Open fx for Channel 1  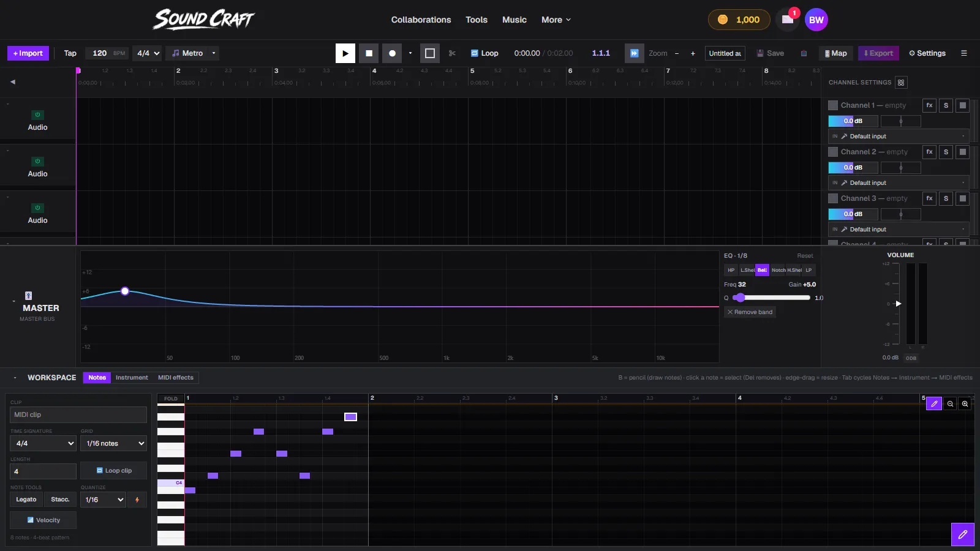pos(930,105)
